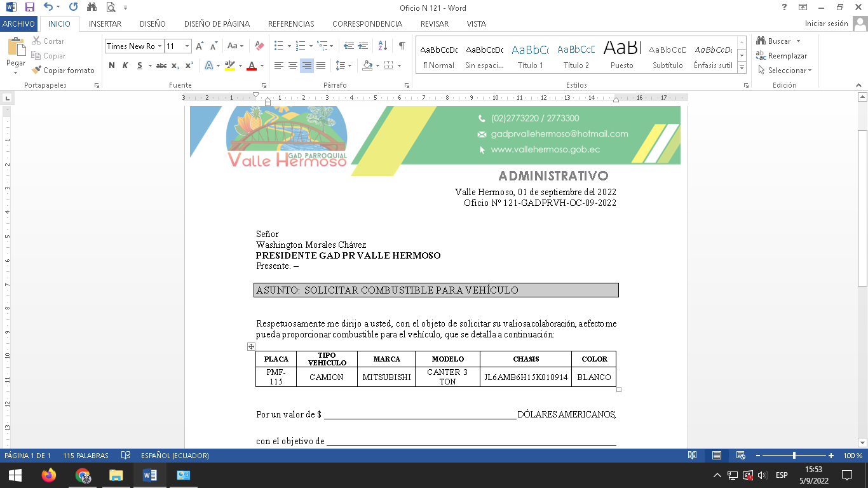This screenshot has width=868, height=488.
Task: Click the zoom slider in status bar
Action: pyautogui.click(x=794, y=456)
